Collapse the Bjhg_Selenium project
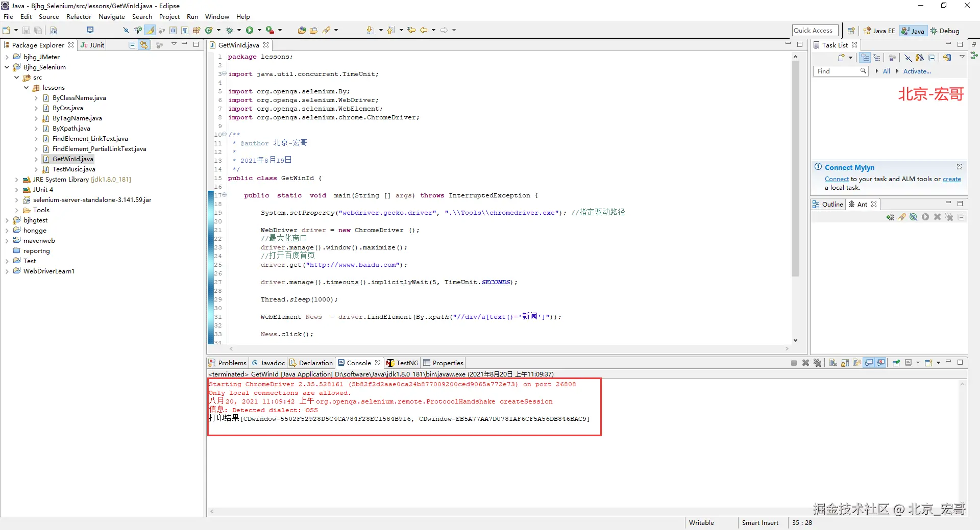Viewport: 980px width, 530px height. (x=7, y=67)
